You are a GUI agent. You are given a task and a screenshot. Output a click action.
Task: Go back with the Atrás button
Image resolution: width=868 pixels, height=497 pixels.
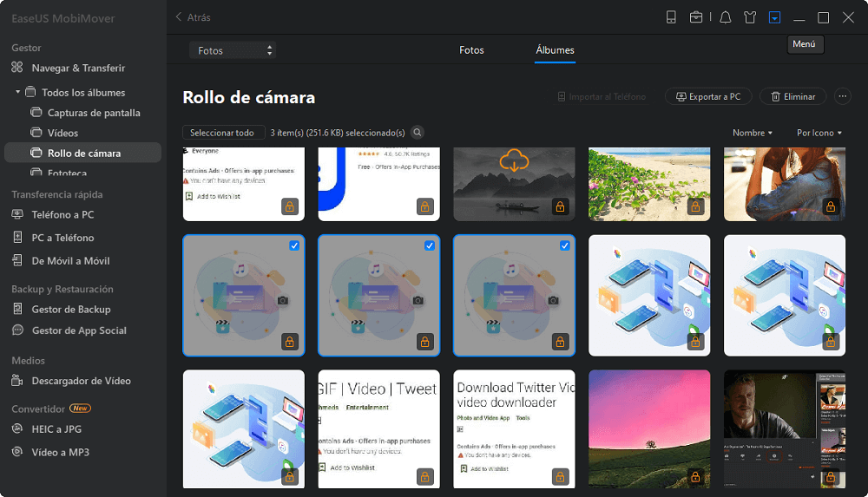193,17
